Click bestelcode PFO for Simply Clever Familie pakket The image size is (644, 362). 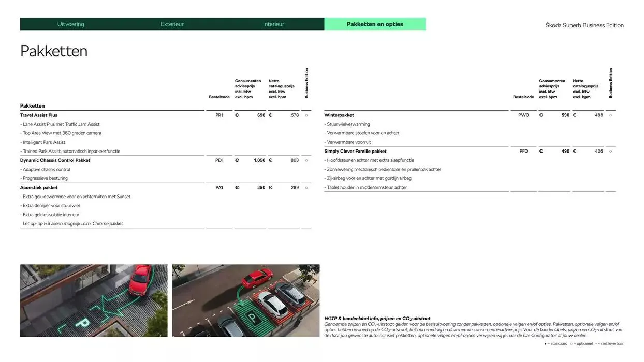pyautogui.click(x=523, y=151)
